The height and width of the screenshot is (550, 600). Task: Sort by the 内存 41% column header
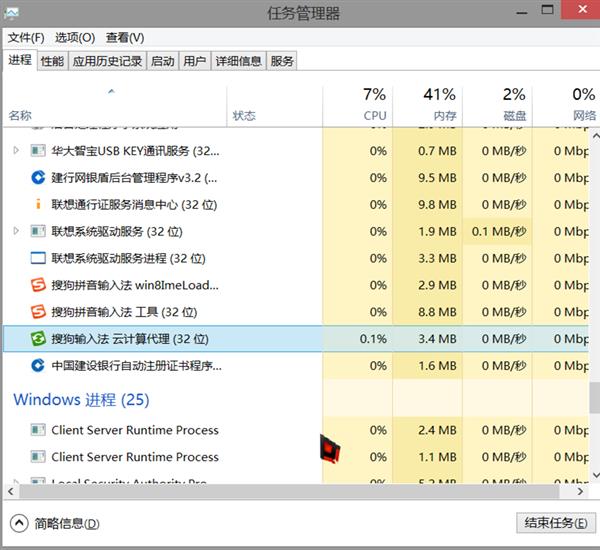click(x=427, y=105)
